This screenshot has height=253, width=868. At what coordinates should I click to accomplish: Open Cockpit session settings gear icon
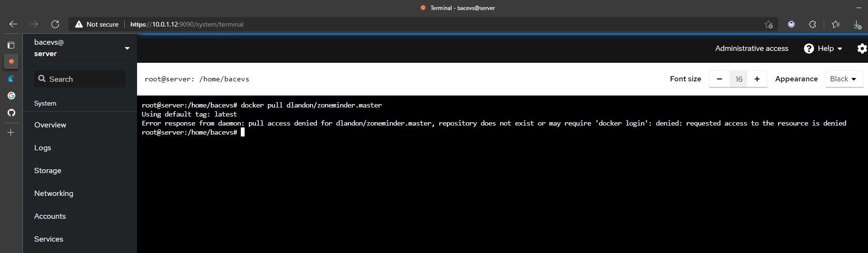click(x=862, y=49)
